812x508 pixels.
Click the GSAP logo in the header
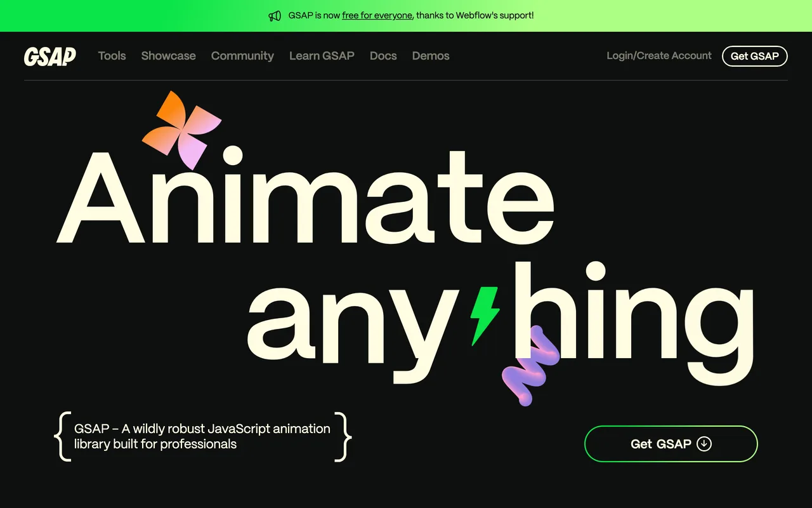tap(50, 56)
